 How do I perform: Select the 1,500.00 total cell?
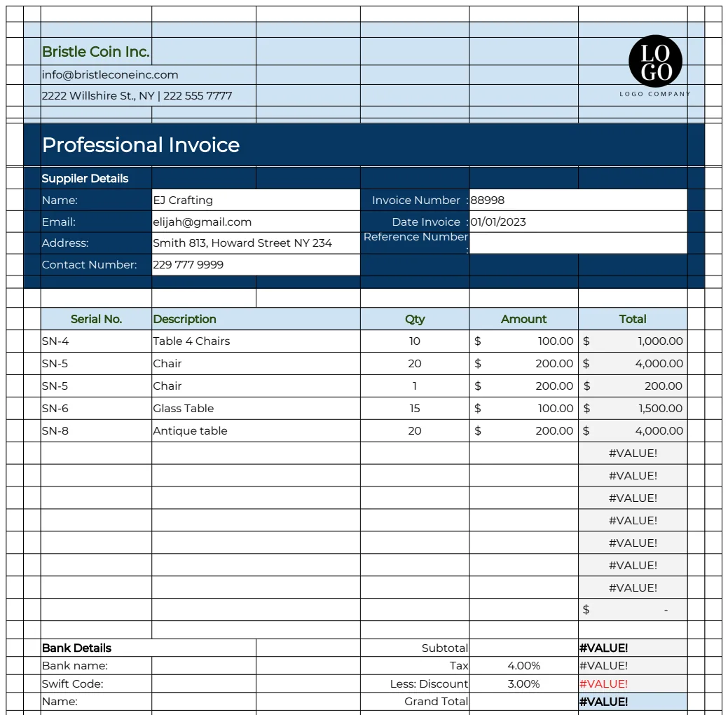pos(633,409)
